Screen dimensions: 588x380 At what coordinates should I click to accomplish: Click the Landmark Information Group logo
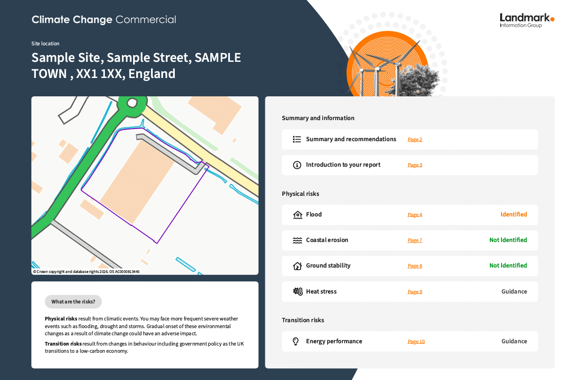[527, 20]
